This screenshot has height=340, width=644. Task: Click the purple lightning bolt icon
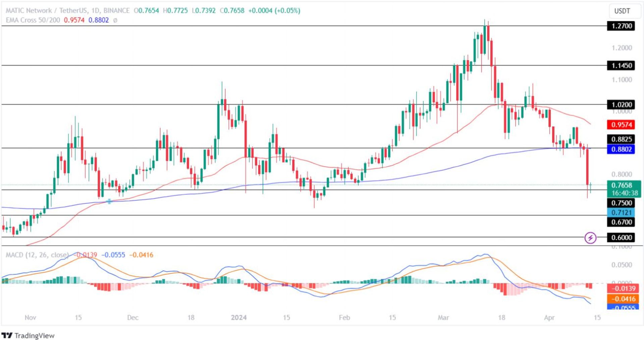pyautogui.click(x=590, y=238)
